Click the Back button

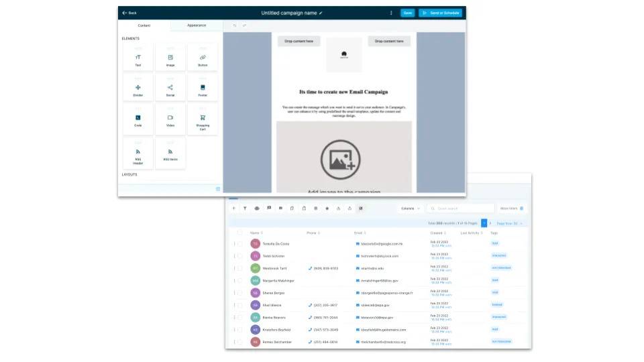coord(129,13)
